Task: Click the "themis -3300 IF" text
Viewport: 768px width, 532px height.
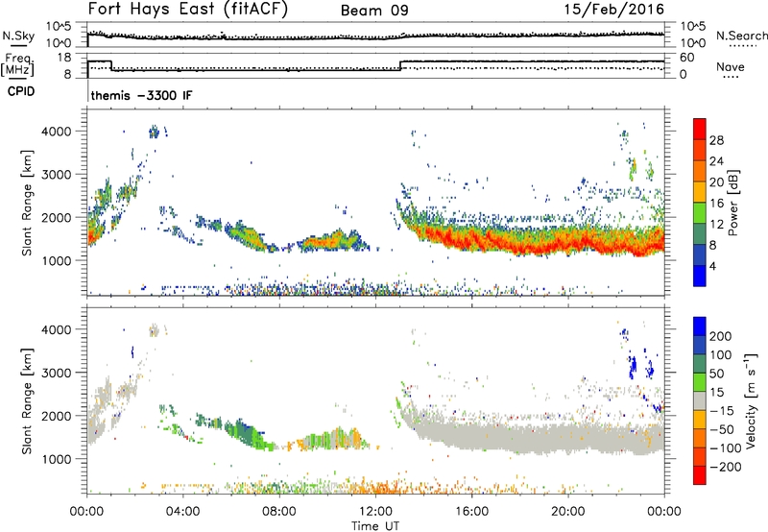Action: [x=141, y=95]
